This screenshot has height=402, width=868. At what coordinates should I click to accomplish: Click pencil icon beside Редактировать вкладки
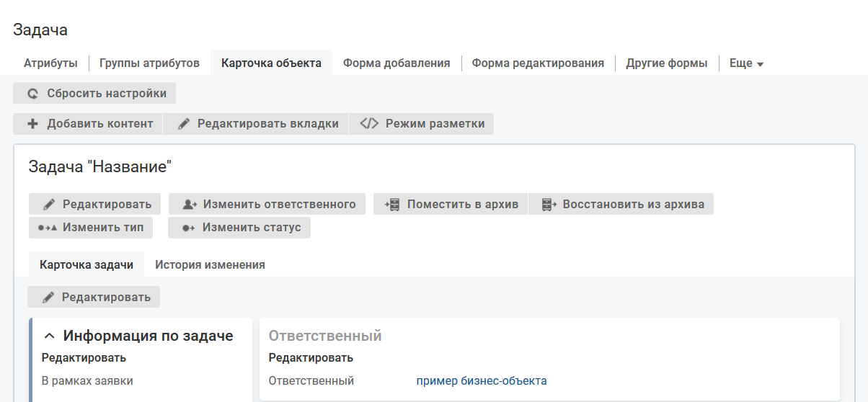point(184,124)
